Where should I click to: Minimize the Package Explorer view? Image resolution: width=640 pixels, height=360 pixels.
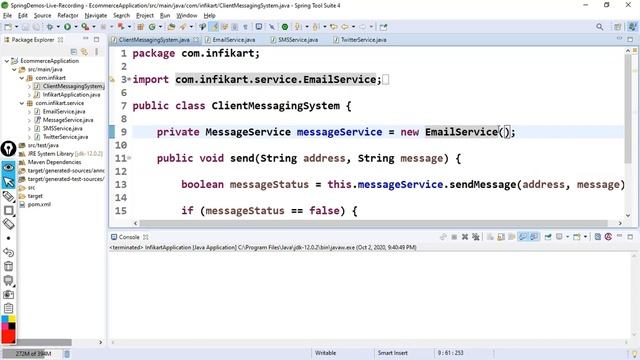86,39
